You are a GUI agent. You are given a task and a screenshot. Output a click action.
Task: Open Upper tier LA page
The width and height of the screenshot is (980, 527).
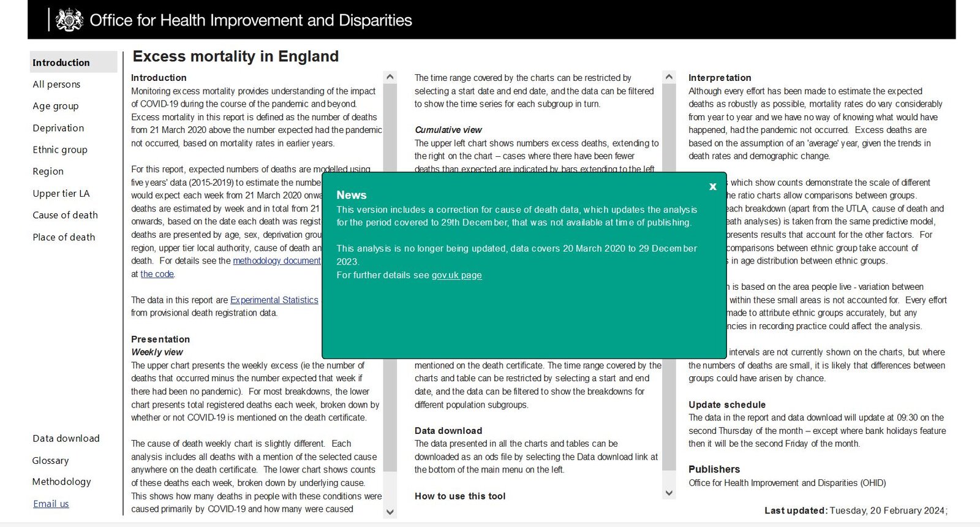[x=61, y=194]
